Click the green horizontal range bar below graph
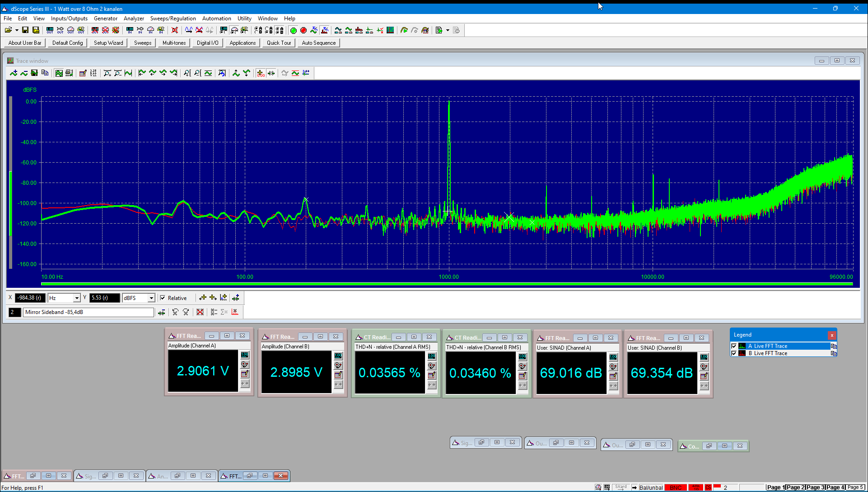This screenshot has height=492, width=868. coord(447,284)
